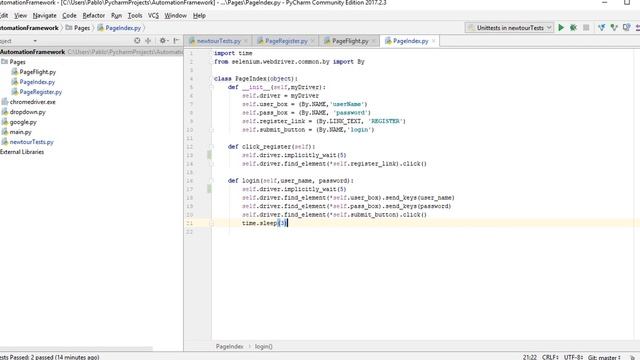The width and height of the screenshot is (640, 360).
Task: Open the Window menu
Action: [x=176, y=16]
